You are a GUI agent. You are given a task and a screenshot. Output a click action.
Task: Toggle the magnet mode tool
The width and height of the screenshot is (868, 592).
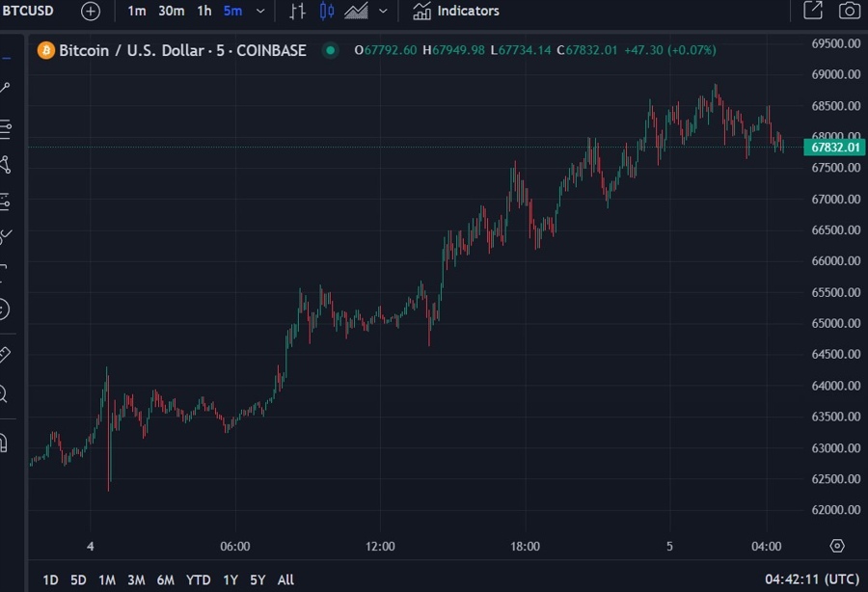[x=4, y=444]
